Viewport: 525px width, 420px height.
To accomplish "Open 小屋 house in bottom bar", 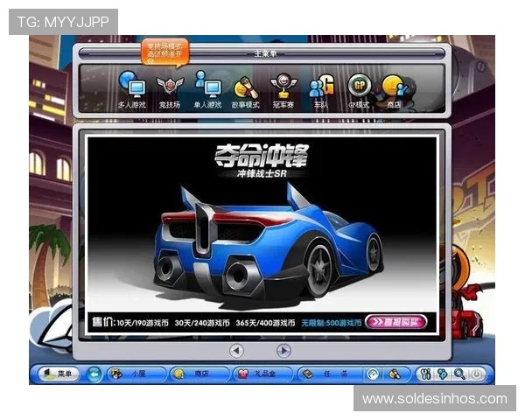I will tap(136, 374).
